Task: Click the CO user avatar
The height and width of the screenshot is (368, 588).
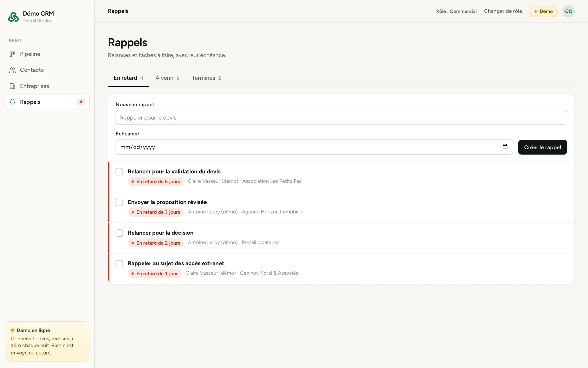Action: [569, 11]
